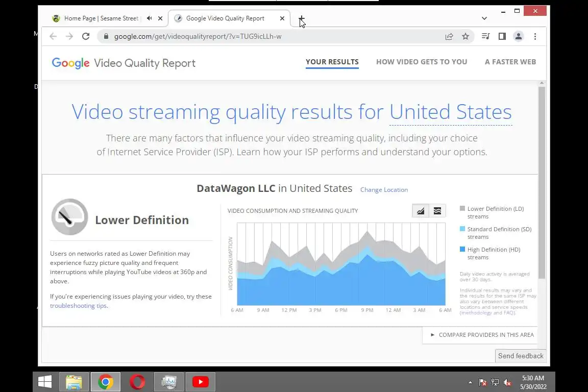Open the Chrome profile avatar
588x392 pixels.
(518, 36)
